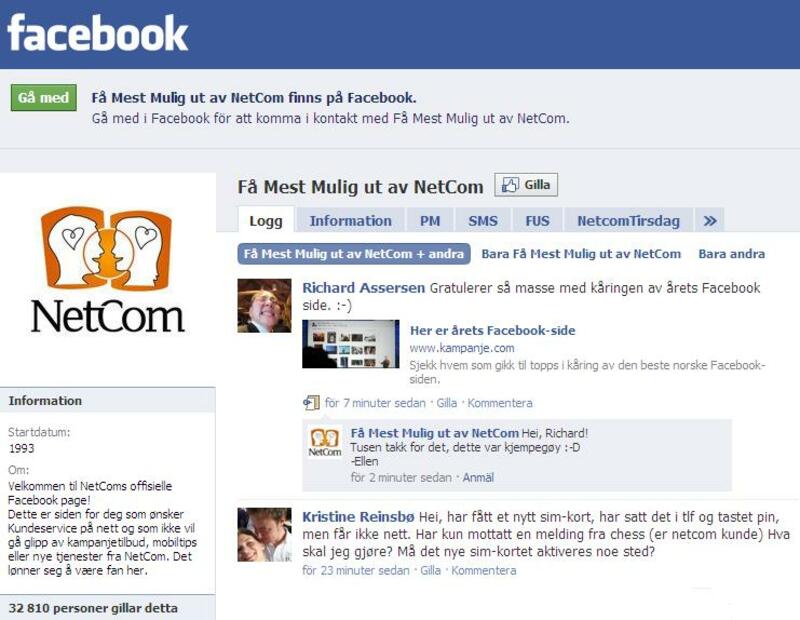This screenshot has height=620, width=800.
Task: Open Kristine Reinsbø's profile photo
Action: click(x=264, y=535)
